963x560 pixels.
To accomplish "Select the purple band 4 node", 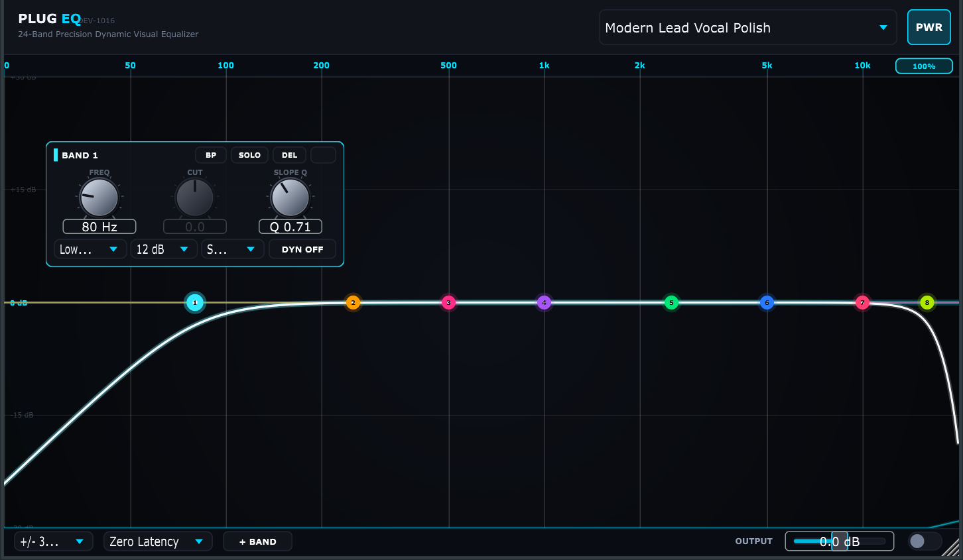I will [544, 303].
